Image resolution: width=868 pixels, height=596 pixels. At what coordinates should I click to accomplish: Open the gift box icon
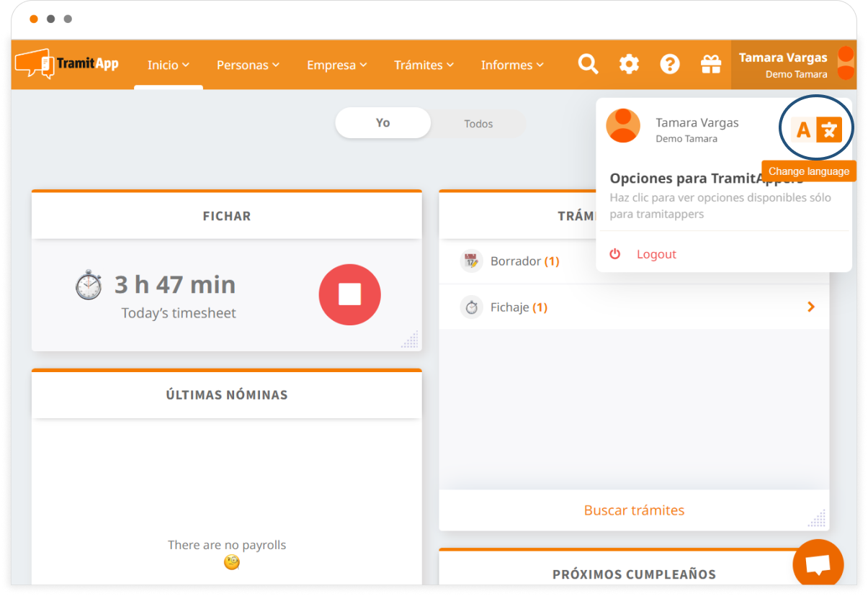point(711,65)
